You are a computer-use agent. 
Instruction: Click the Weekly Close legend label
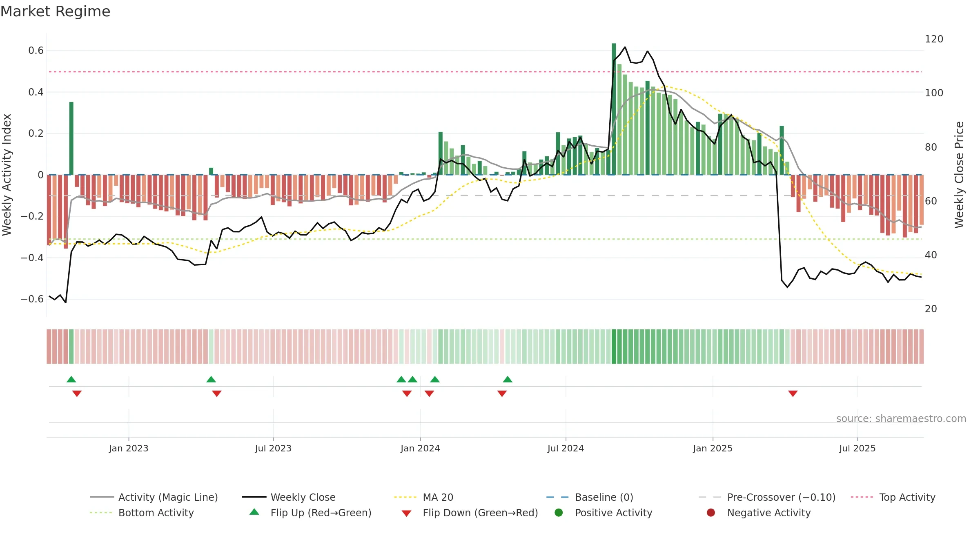[x=303, y=497]
